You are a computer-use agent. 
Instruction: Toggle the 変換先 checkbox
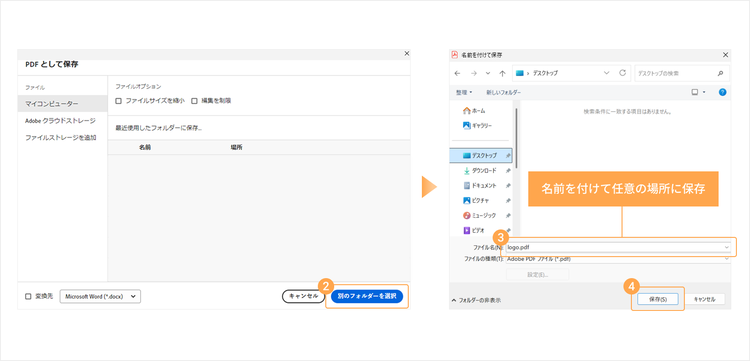(x=28, y=296)
